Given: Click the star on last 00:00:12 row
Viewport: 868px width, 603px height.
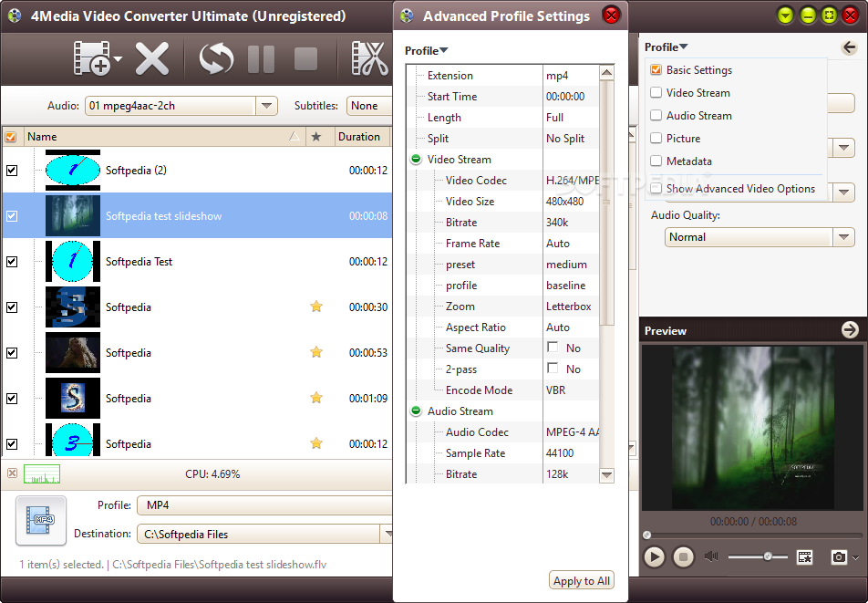Looking at the screenshot, I should 316,442.
